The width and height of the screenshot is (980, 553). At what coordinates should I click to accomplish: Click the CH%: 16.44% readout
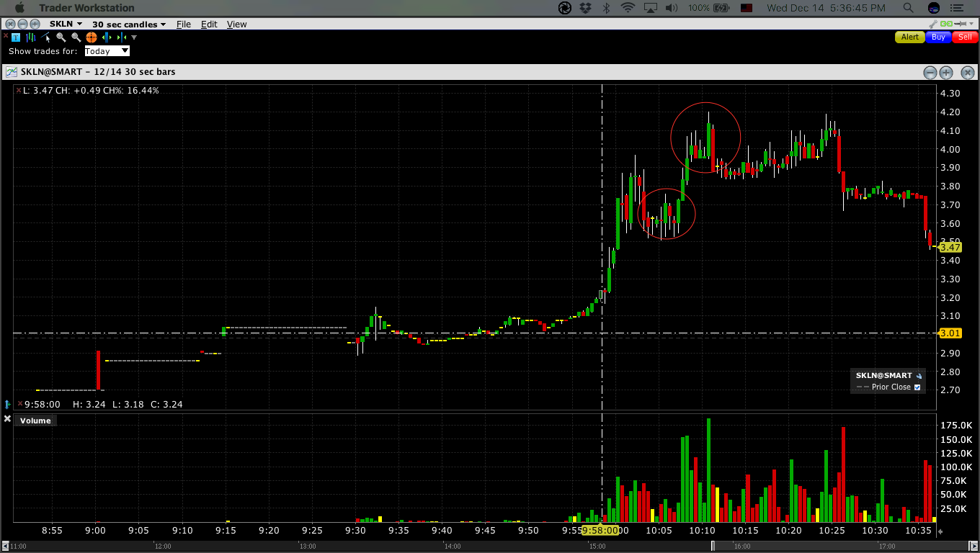click(131, 91)
